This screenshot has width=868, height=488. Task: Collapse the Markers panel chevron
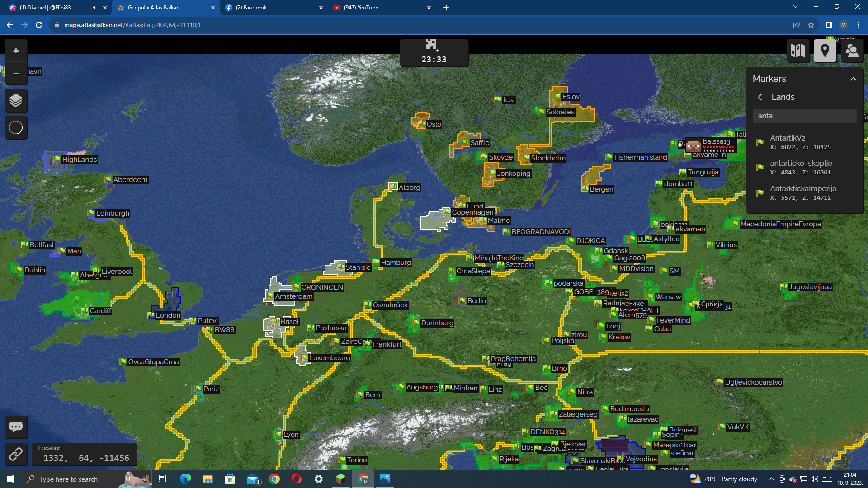pos(853,79)
